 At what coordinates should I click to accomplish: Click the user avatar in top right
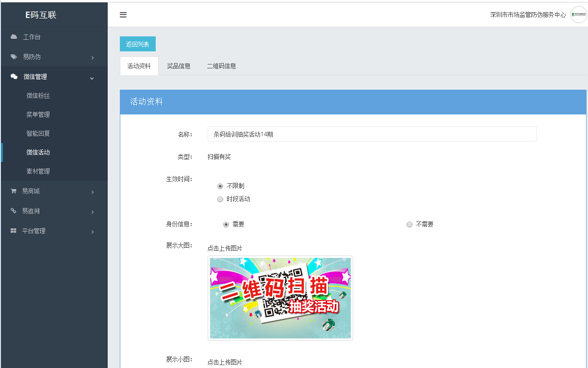(x=578, y=15)
